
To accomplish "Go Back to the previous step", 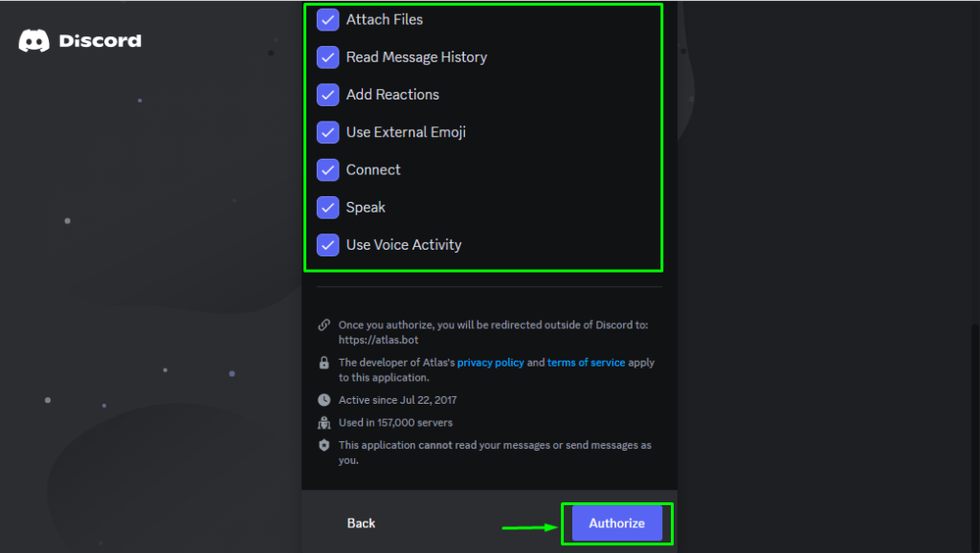I will [x=361, y=523].
